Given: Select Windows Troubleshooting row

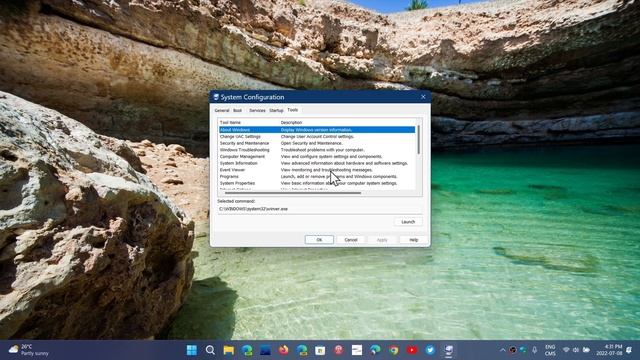Looking at the screenshot, I should point(317,150).
